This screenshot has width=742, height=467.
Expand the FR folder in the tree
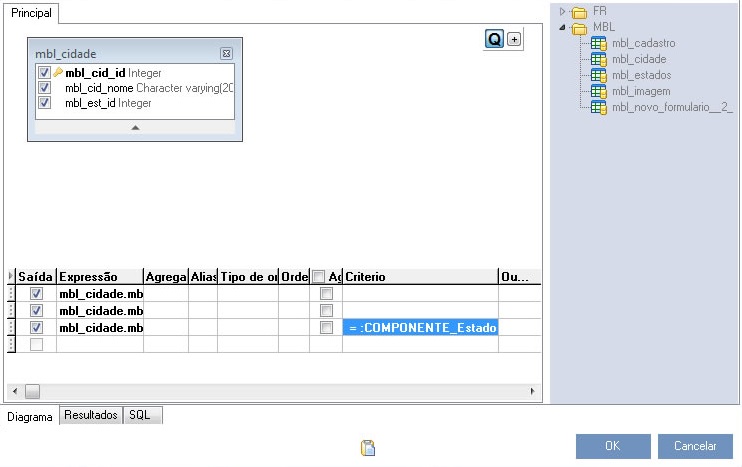click(563, 11)
